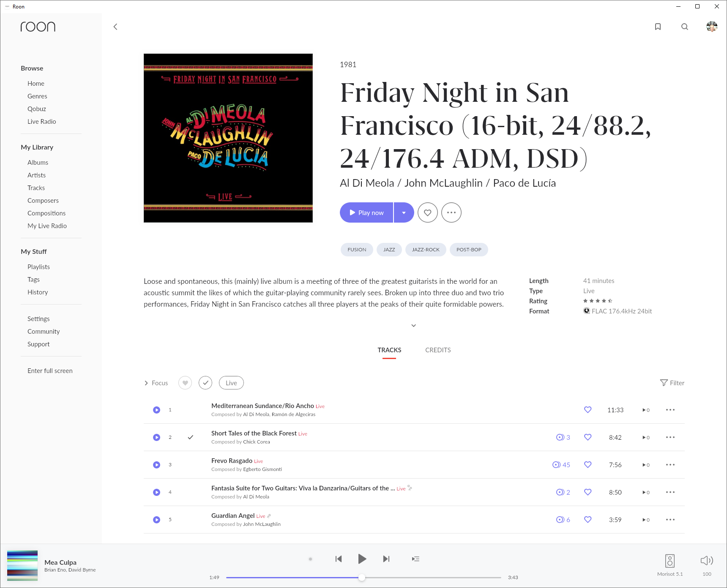This screenshot has height=588, width=727.
Task: Open the Post-Bop genre tag
Action: point(469,250)
